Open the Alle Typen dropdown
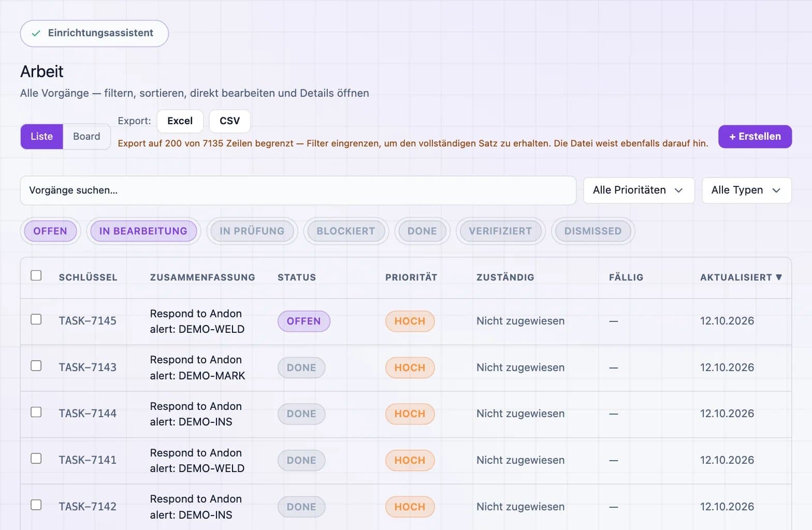 pos(746,190)
